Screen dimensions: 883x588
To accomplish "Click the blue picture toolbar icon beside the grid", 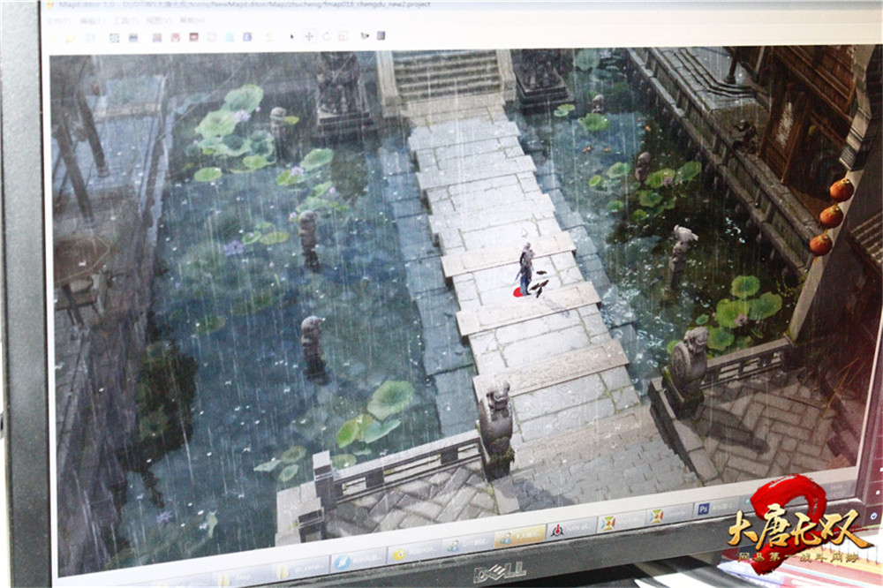I will tap(133, 38).
